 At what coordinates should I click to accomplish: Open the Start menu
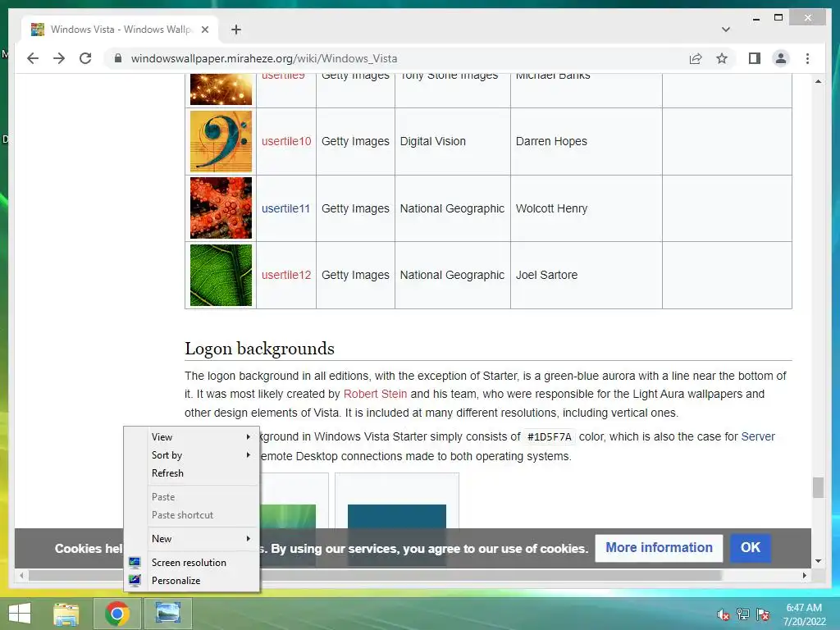[20, 614]
